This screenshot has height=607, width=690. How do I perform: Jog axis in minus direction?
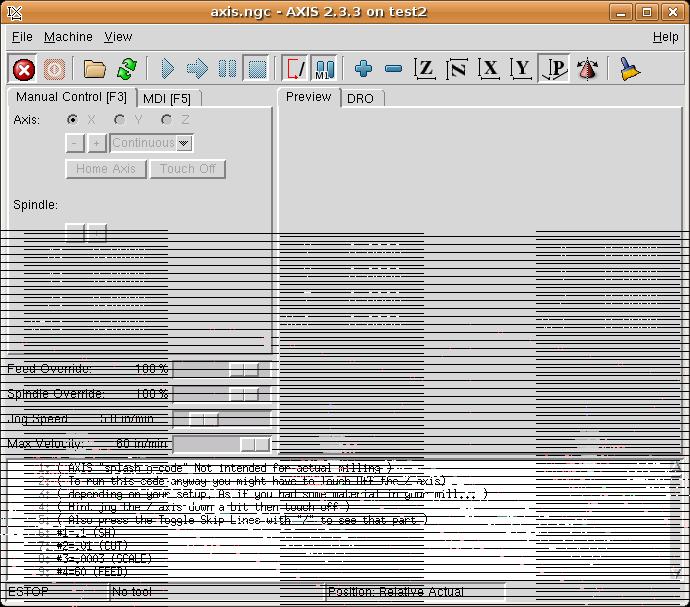pos(75,143)
